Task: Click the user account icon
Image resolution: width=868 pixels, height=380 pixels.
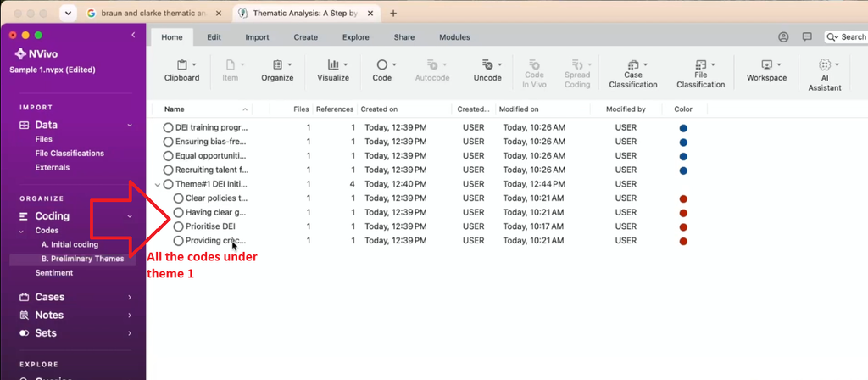Action: coord(783,37)
